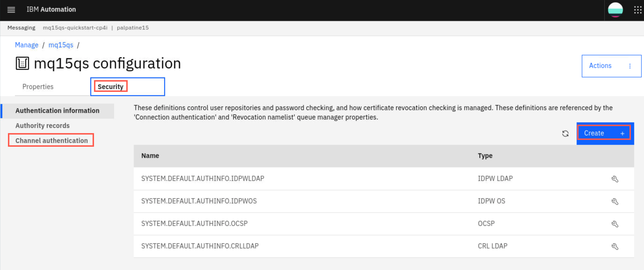Expand the Actions overflow menu

(611, 66)
